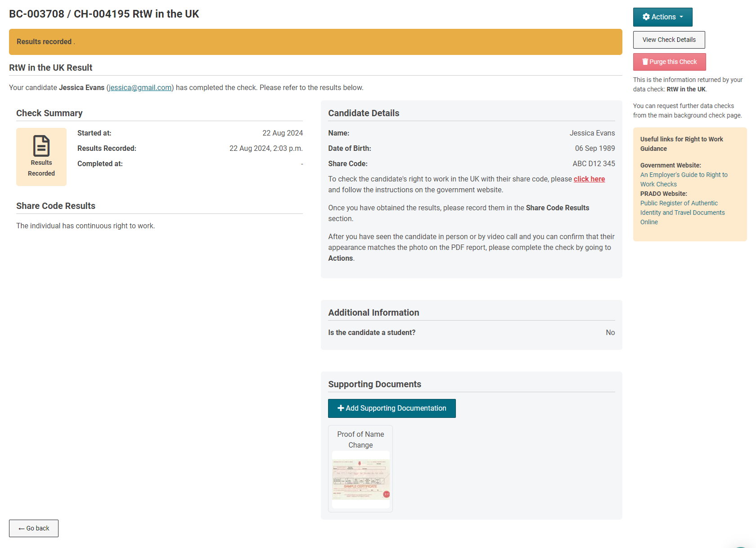The image size is (756, 548).
Task: Click the left arrow icon on Go back
Action: click(x=22, y=529)
